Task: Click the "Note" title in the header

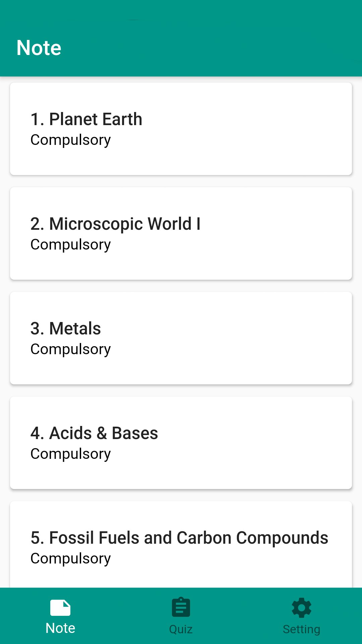Action: 39,48
